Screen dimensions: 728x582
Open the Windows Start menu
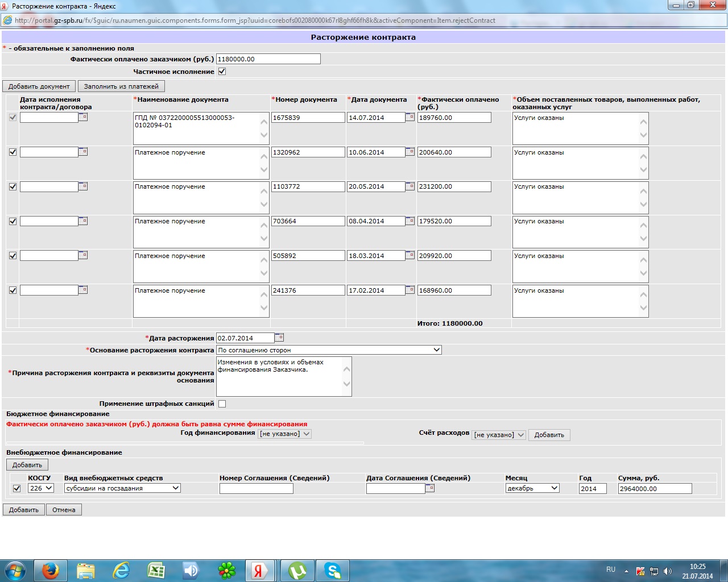(15, 570)
